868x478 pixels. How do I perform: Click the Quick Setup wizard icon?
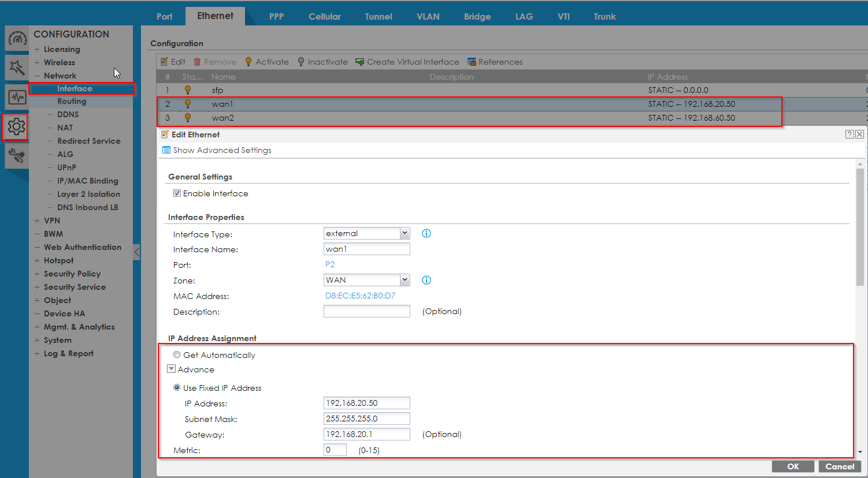17,68
